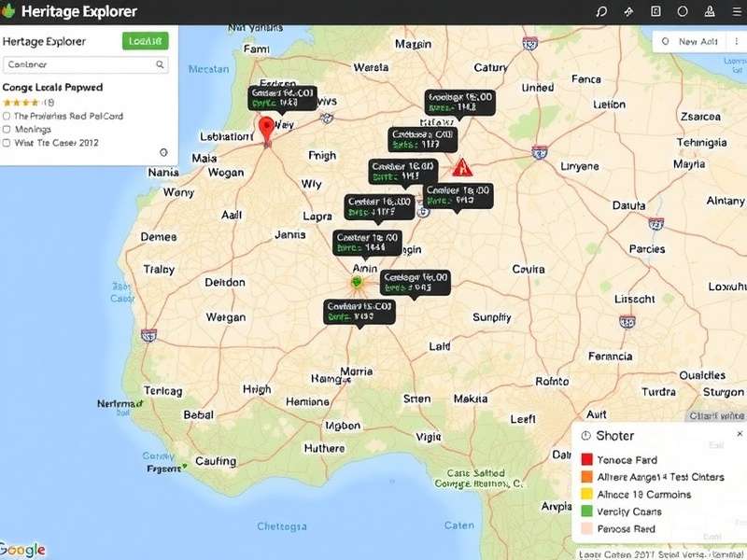
Task: Click the New Aolt button
Action: (x=689, y=41)
